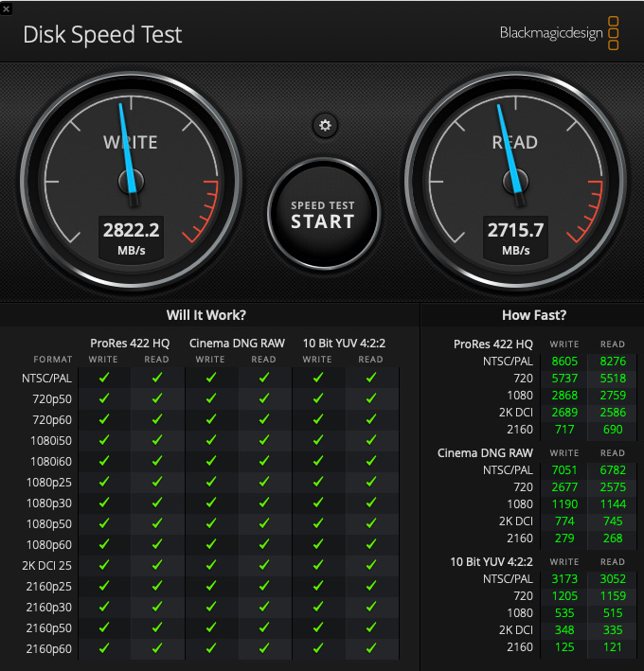Click the Cinema DNG RAW 2160 read value 268
The image size is (644, 671).
click(613, 539)
